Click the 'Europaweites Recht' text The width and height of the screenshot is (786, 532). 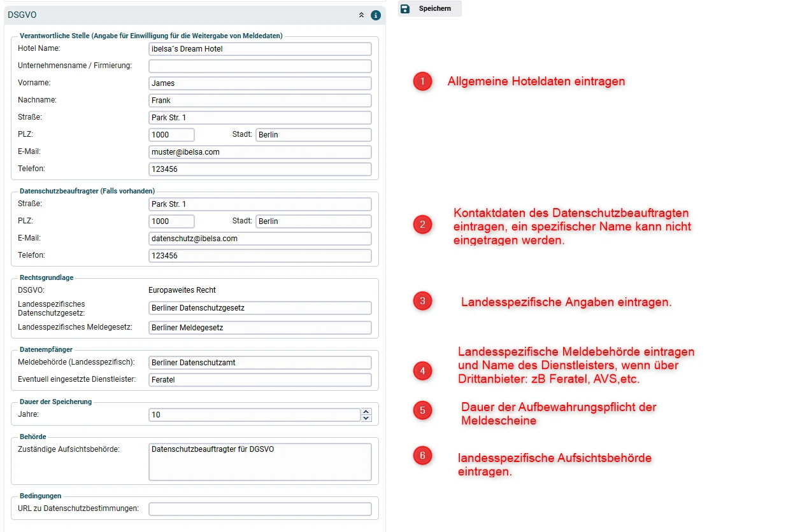[x=182, y=290]
